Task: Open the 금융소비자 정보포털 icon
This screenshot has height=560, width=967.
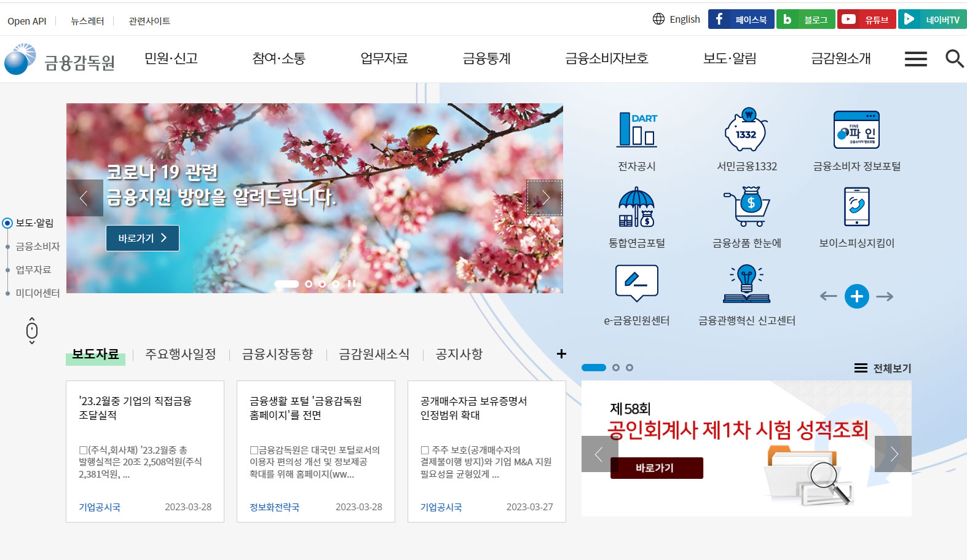Action: 856,130
